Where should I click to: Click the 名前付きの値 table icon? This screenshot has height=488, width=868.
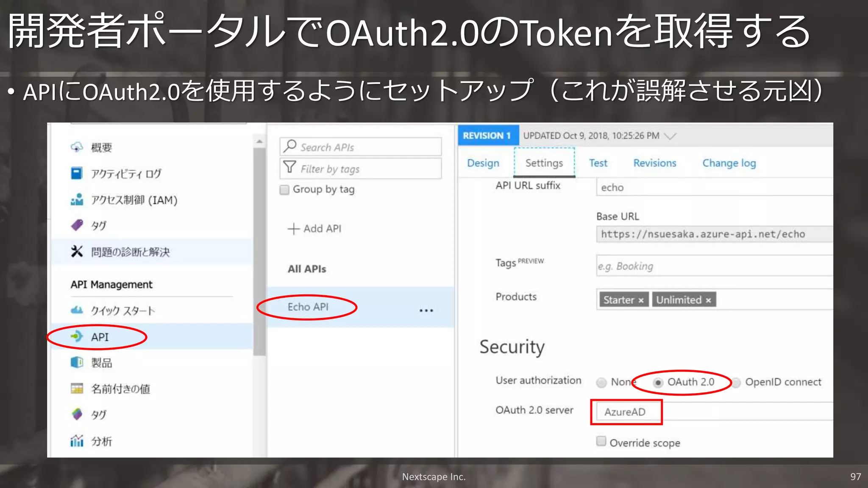point(77,388)
